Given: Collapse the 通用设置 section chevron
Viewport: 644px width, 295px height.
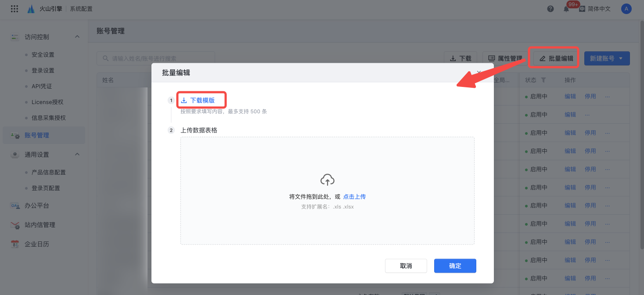Looking at the screenshot, I should [x=77, y=154].
